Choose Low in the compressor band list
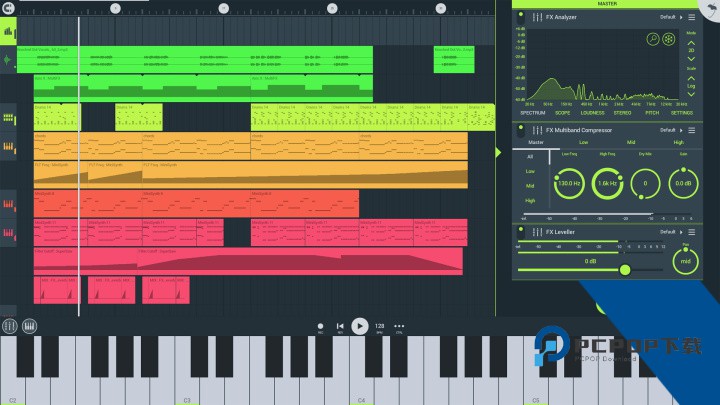The image size is (720, 405). 530,172
